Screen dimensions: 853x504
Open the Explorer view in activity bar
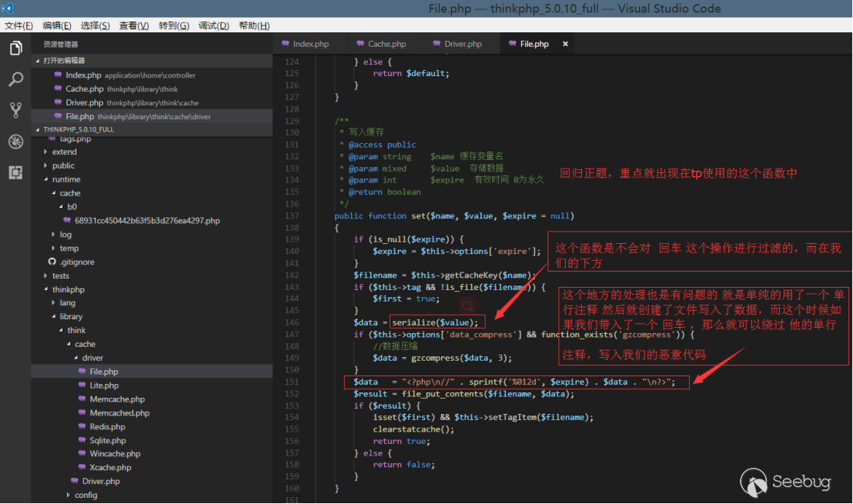click(15, 48)
